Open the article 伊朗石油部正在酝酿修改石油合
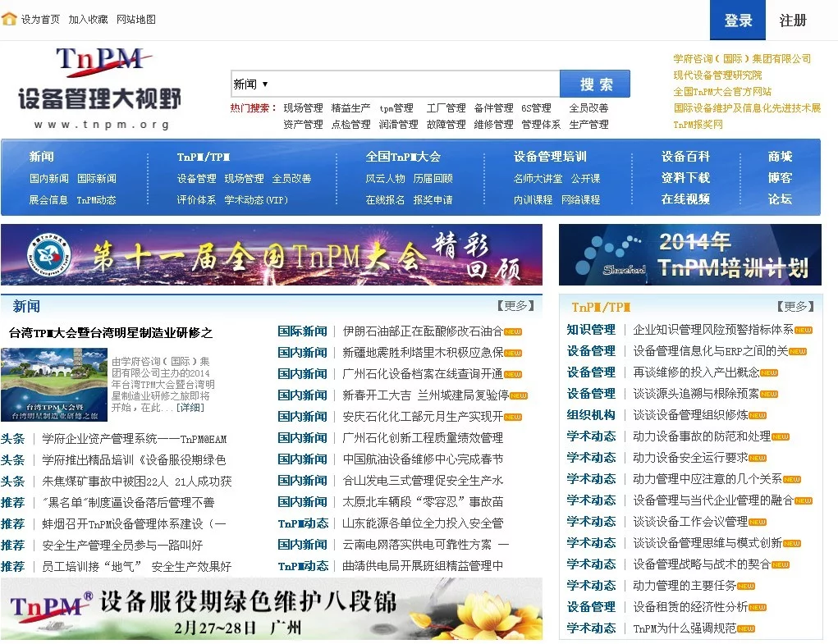The height and width of the screenshot is (644, 838). [x=423, y=331]
